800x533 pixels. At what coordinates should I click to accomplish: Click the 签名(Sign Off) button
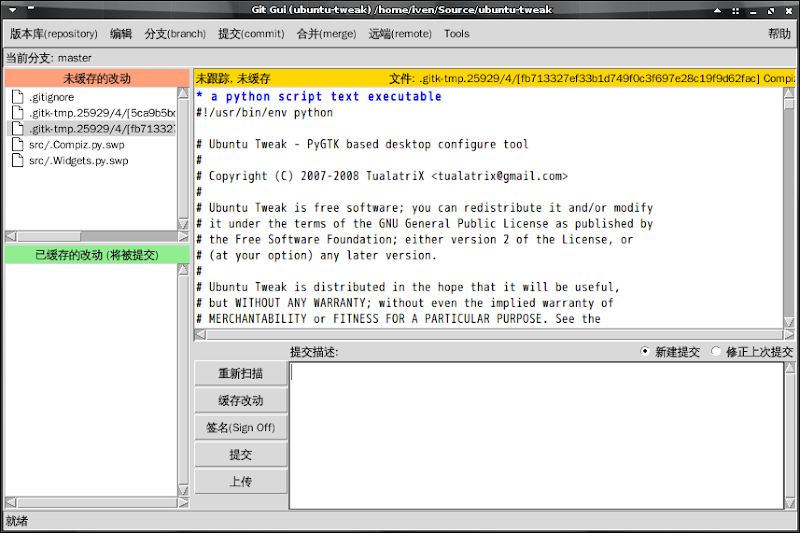pyautogui.click(x=241, y=427)
